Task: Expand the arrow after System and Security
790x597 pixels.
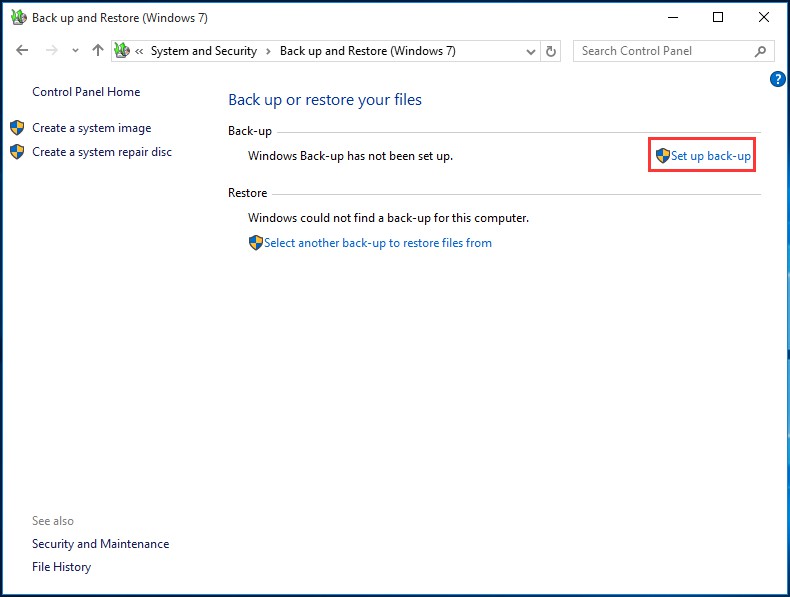Action: click(269, 51)
